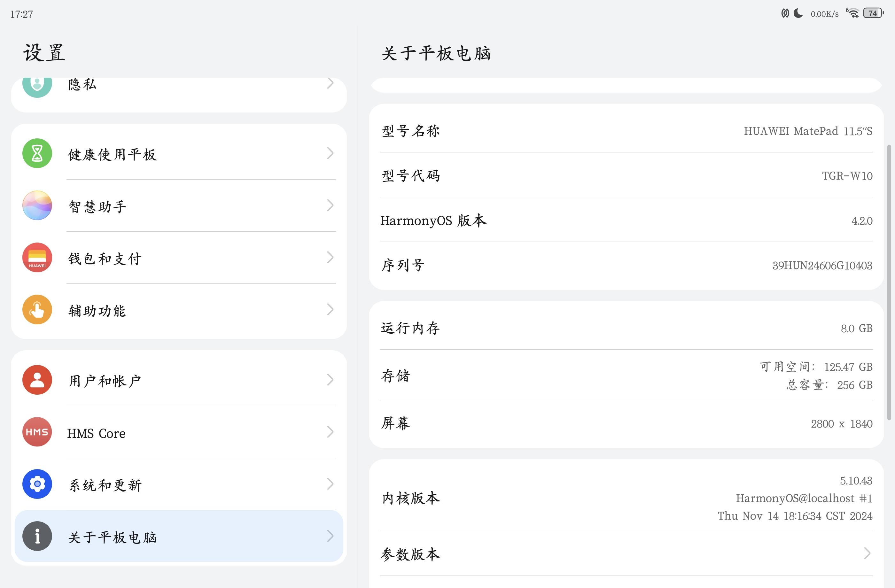The height and width of the screenshot is (588, 895).
Task: Tap the red Users and Accounts icon
Action: pos(37,380)
